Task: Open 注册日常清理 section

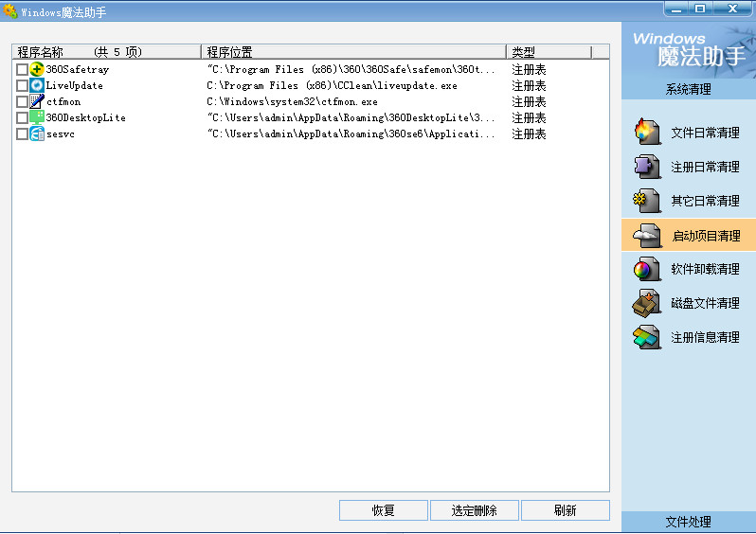Action: (x=689, y=167)
